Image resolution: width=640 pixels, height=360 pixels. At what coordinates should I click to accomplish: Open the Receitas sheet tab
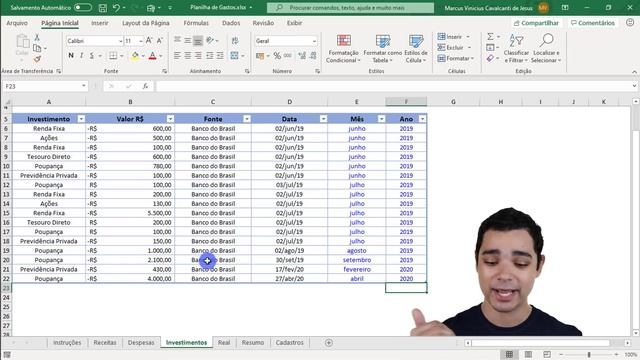click(x=105, y=342)
